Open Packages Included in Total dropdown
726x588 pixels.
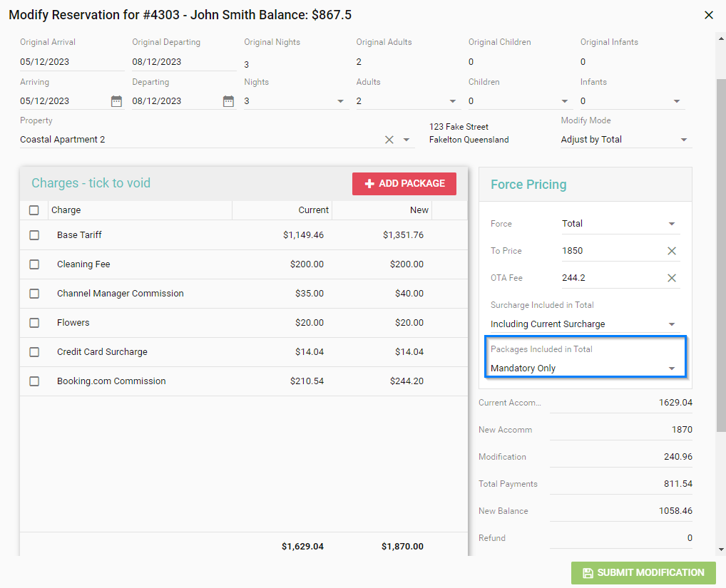[x=671, y=368]
